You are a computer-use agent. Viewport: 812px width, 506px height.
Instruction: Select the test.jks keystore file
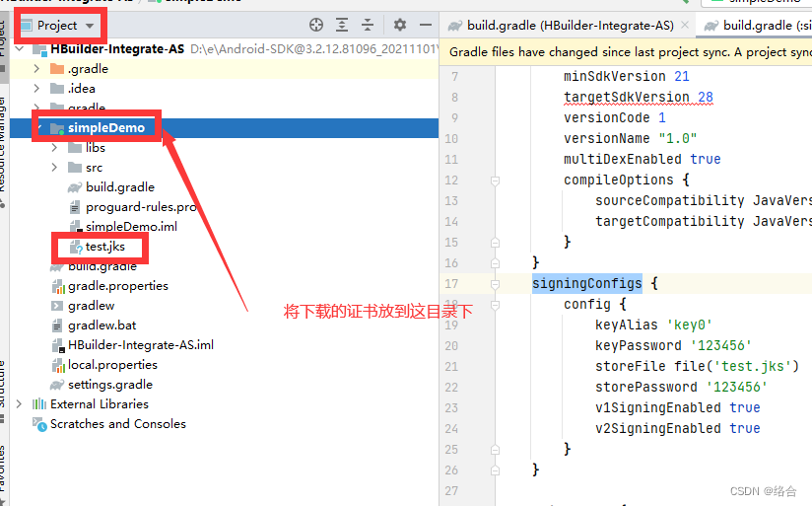coord(104,247)
